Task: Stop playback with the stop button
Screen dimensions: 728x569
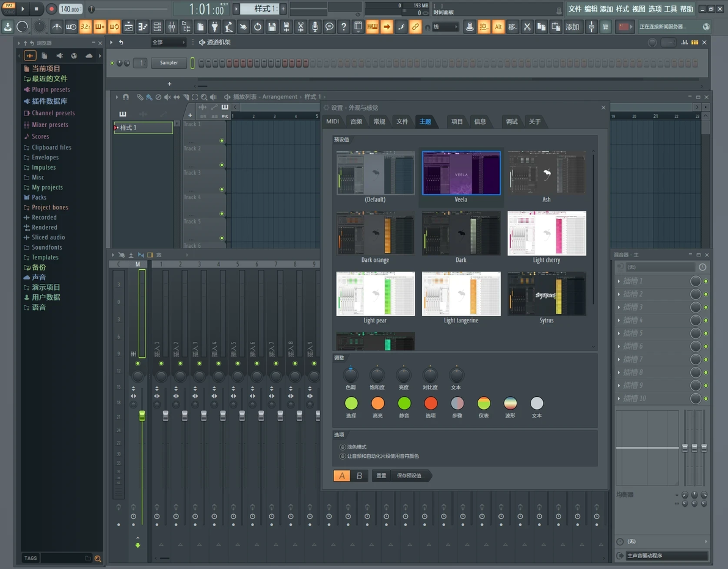Action: coord(37,9)
